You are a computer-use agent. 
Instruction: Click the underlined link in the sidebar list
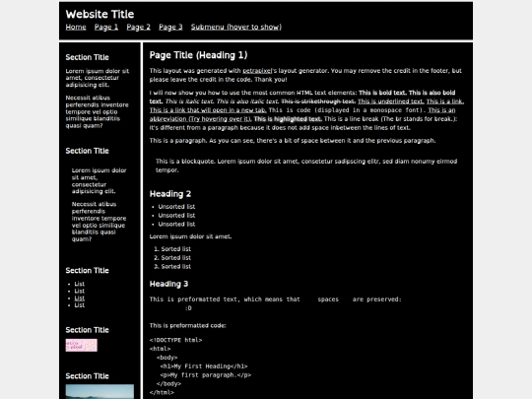pyautogui.click(x=80, y=299)
